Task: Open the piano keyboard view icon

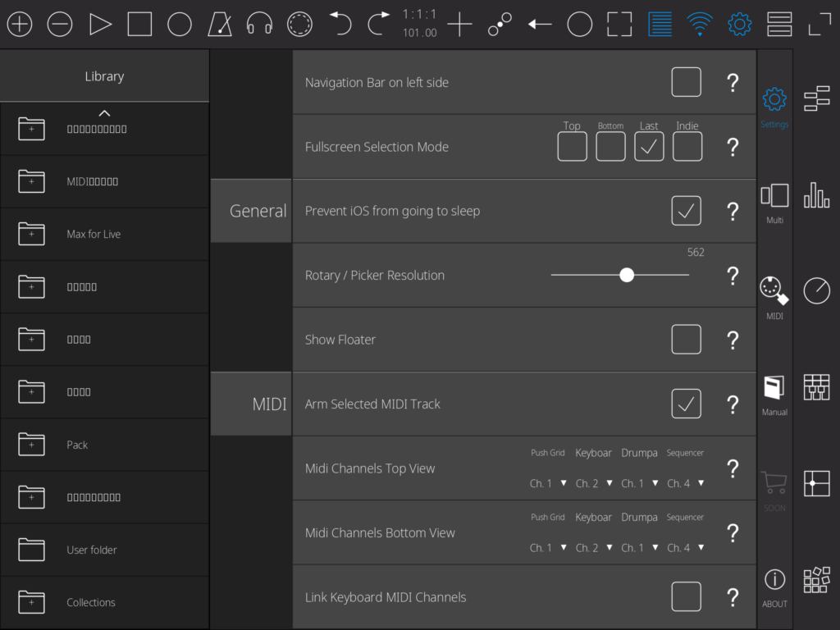Action: [x=816, y=386]
